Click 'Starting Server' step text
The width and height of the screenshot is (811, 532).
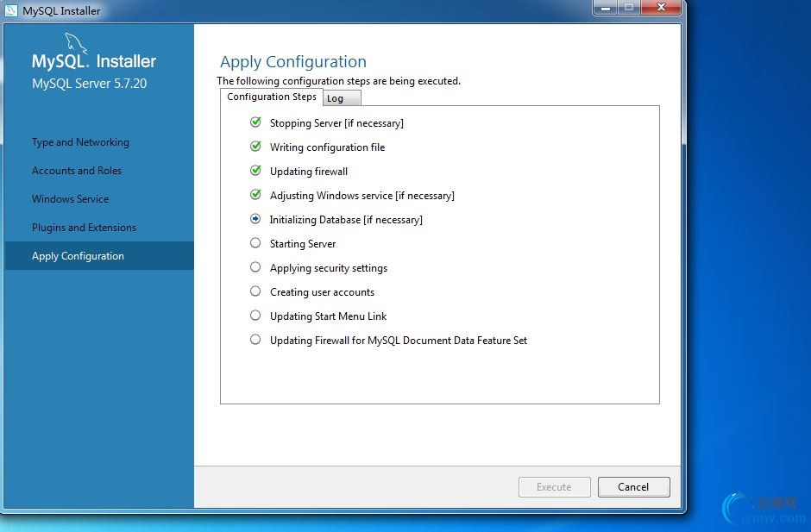pyautogui.click(x=303, y=244)
